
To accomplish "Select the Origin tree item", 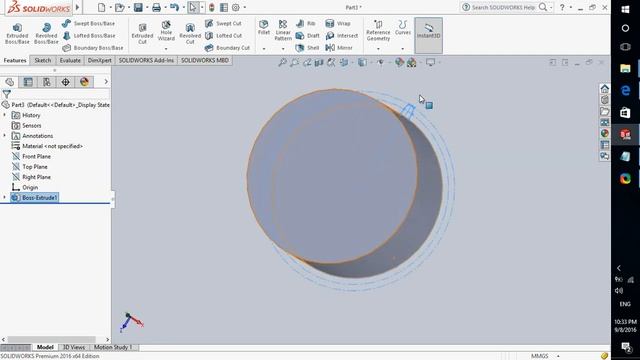I will 25,187.
